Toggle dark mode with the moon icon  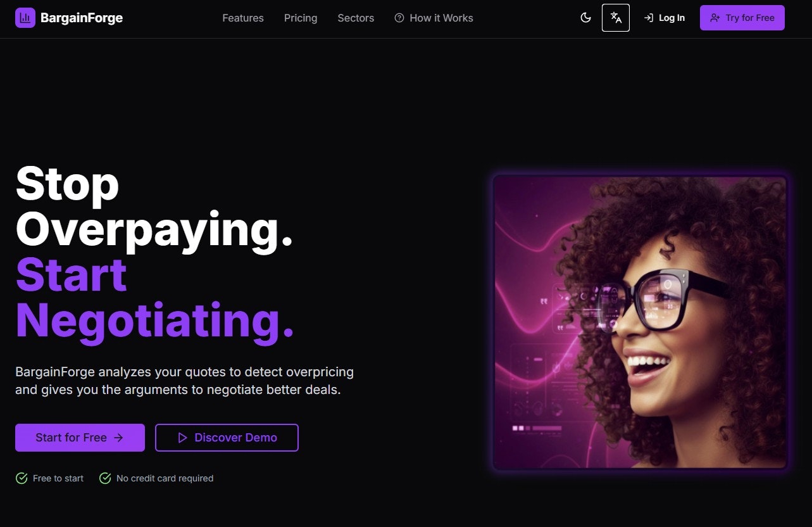pos(585,18)
